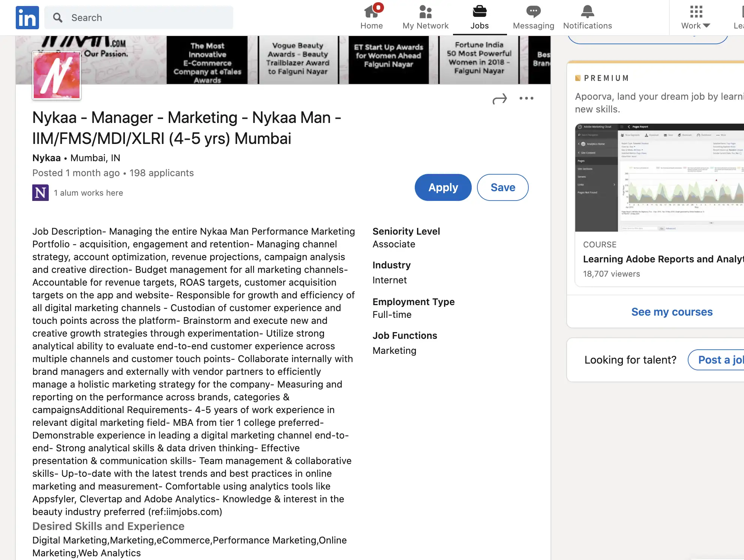Screen dimensions: 744x560
Task: Click the share arrow icon
Action: [499, 99]
